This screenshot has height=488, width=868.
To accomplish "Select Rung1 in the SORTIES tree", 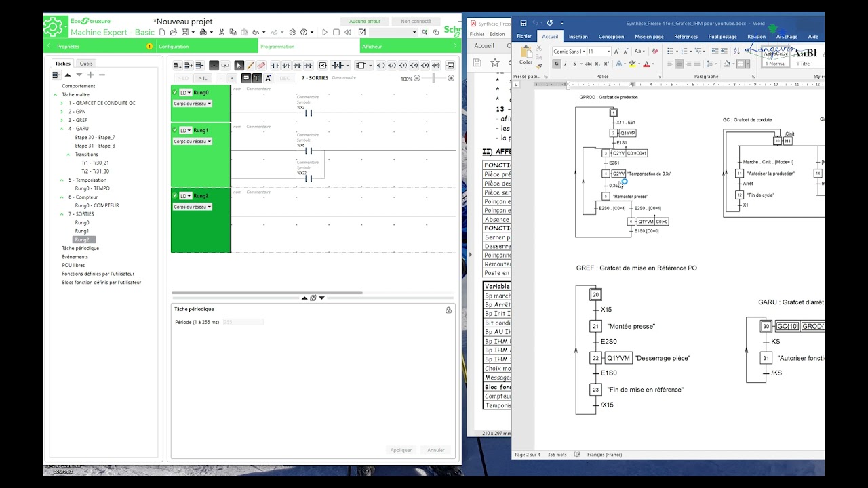I will click(x=82, y=231).
